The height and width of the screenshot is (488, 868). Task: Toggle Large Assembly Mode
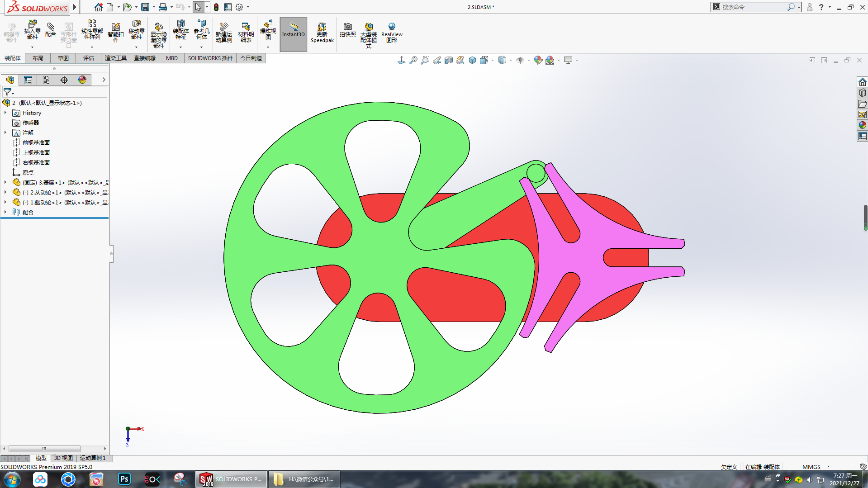(x=369, y=35)
